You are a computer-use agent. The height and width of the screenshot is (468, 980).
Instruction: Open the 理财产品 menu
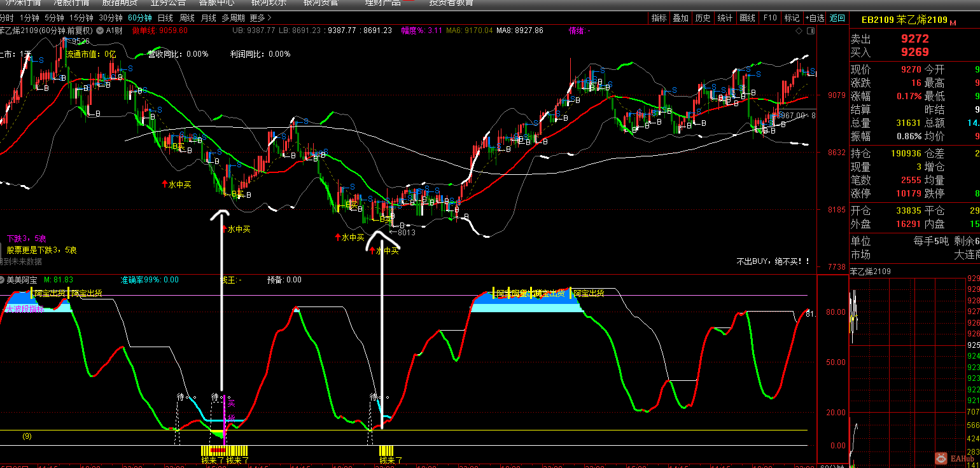[383, 3]
